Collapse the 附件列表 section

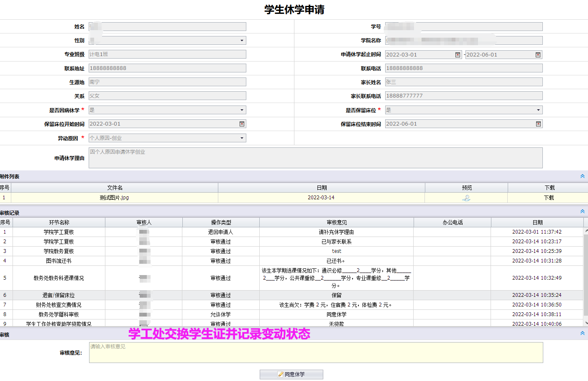[582, 176]
